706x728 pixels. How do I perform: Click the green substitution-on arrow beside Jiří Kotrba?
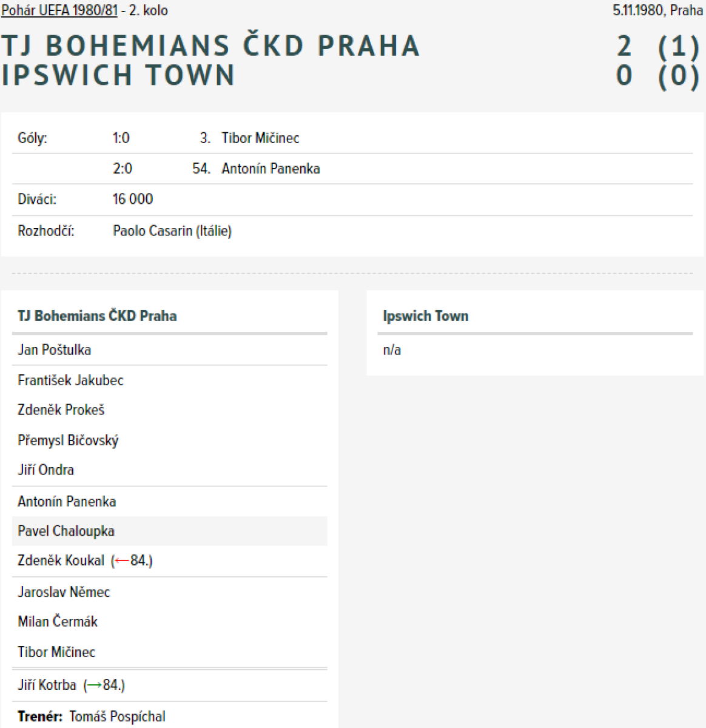click(94, 686)
